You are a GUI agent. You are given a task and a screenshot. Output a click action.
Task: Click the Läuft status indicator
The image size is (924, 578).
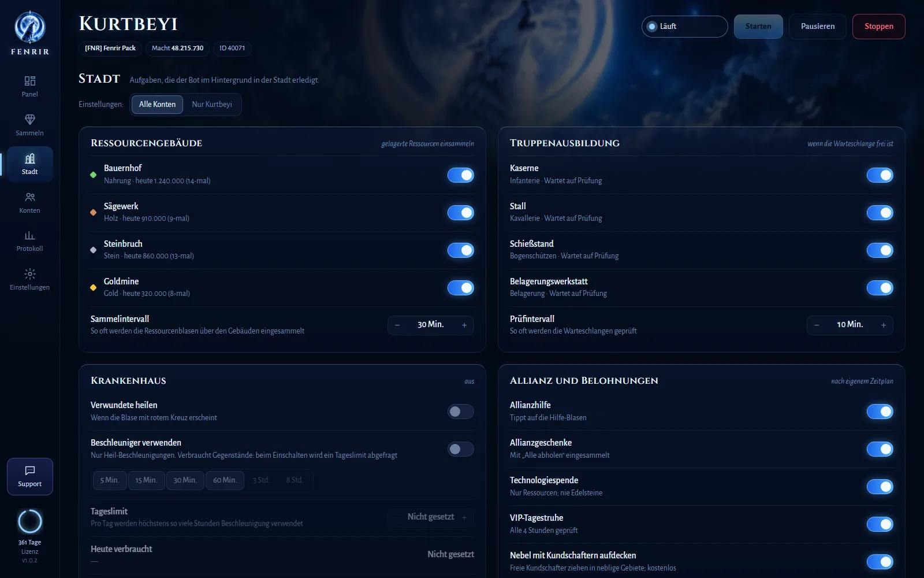[684, 27]
